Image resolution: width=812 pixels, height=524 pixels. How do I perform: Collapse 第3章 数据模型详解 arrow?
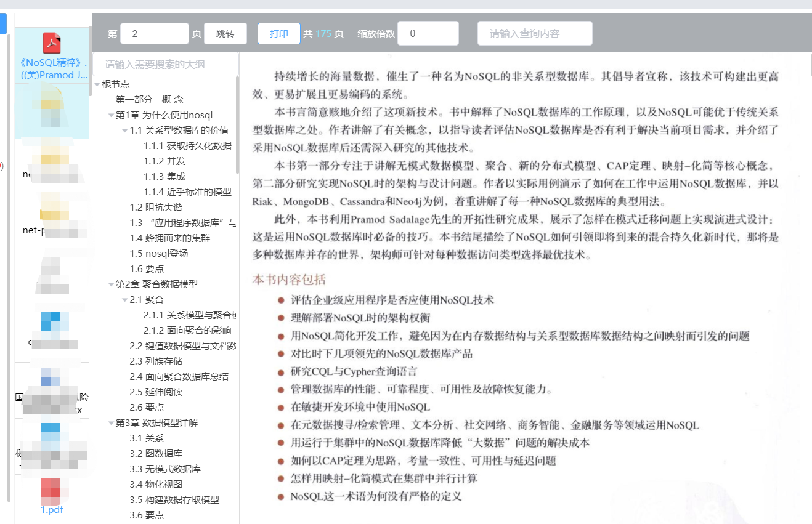point(111,423)
